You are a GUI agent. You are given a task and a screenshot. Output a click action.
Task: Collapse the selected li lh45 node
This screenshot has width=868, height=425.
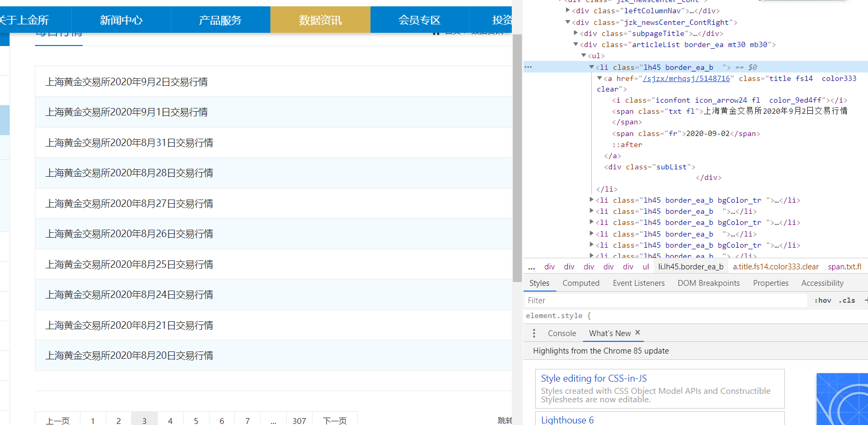pos(592,67)
